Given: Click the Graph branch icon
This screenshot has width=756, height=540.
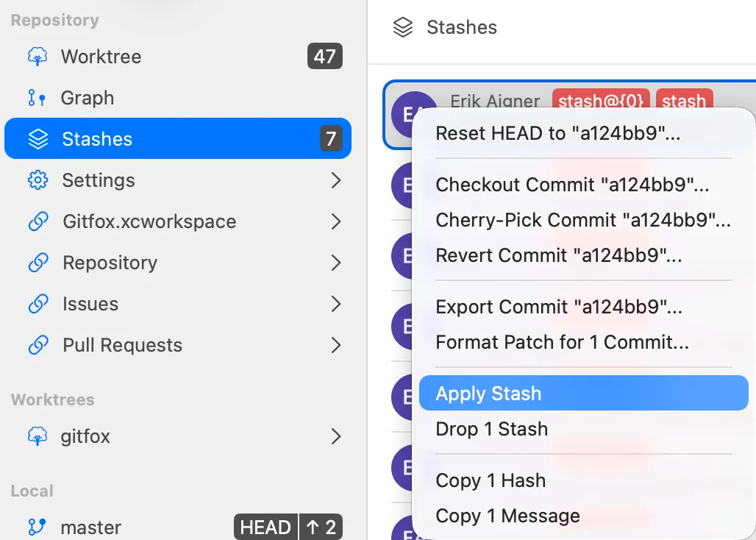Looking at the screenshot, I should (37, 98).
